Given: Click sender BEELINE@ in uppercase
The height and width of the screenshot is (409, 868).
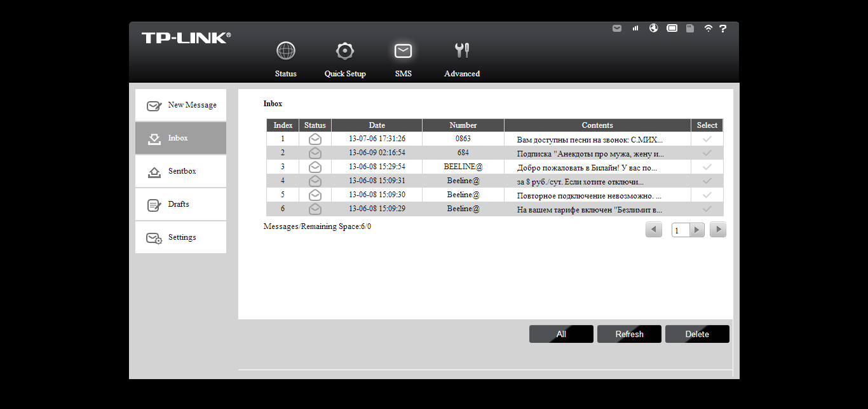Looking at the screenshot, I should pos(463,167).
